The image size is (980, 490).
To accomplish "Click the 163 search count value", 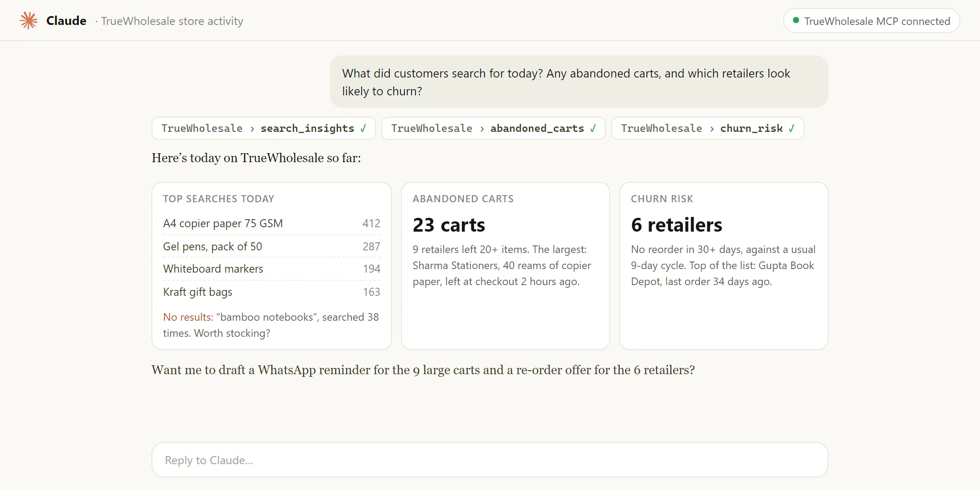I will point(371,292).
